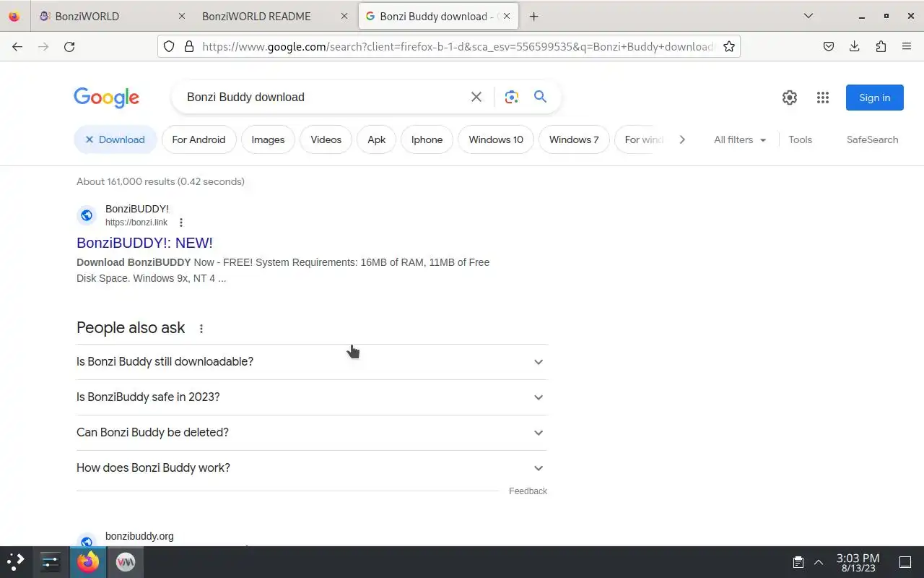Clear the search box with X

click(476, 97)
